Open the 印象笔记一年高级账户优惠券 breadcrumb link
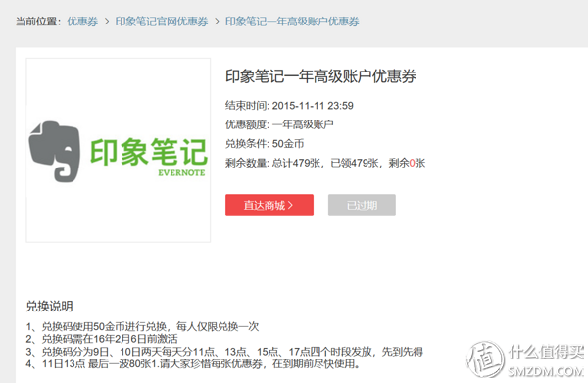 point(292,22)
